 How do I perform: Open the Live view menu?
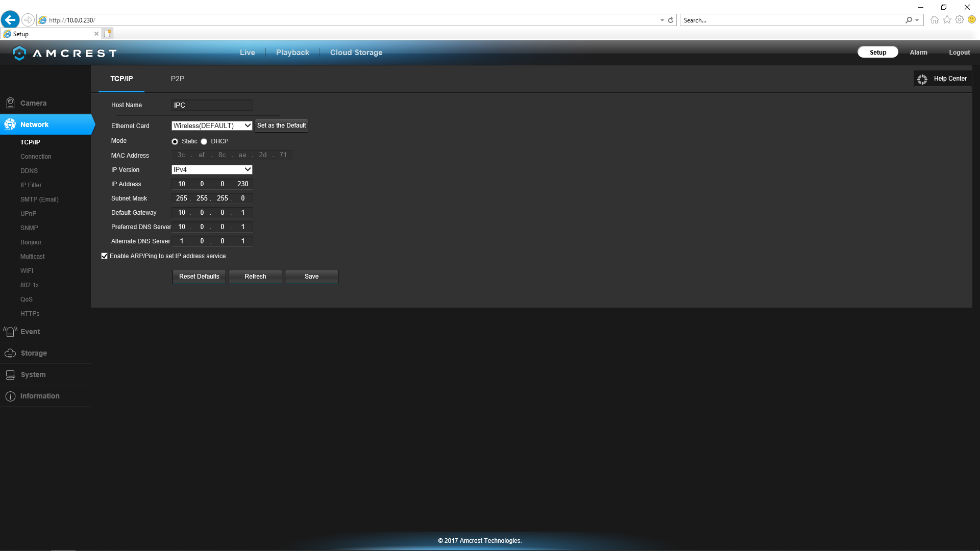click(248, 53)
